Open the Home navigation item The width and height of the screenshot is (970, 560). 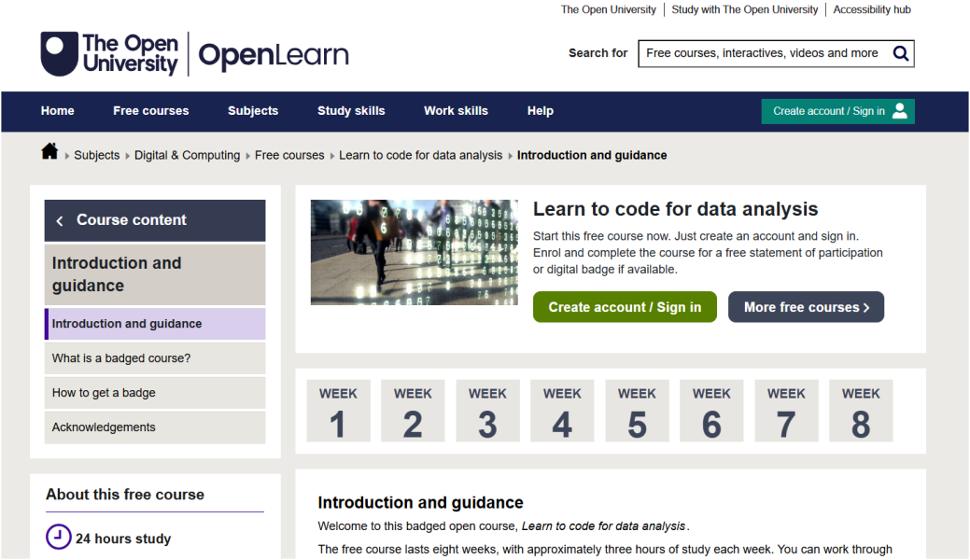[x=58, y=111]
